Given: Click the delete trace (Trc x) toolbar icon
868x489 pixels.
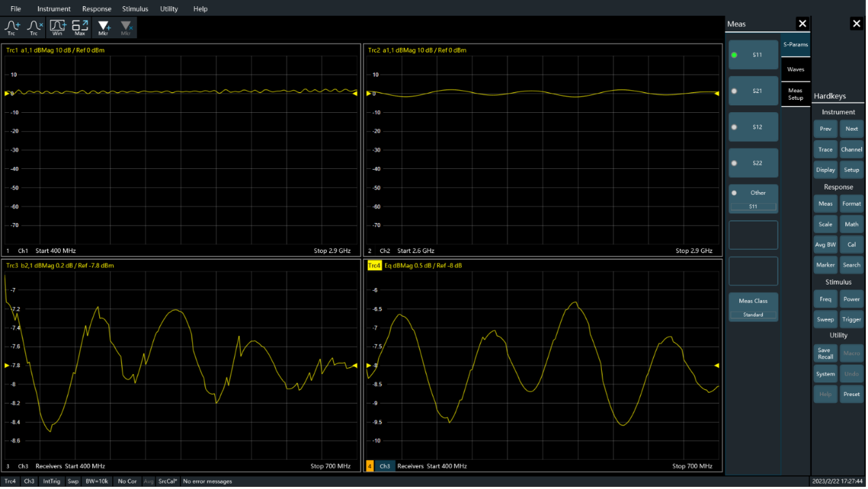Looking at the screenshot, I should point(35,27).
